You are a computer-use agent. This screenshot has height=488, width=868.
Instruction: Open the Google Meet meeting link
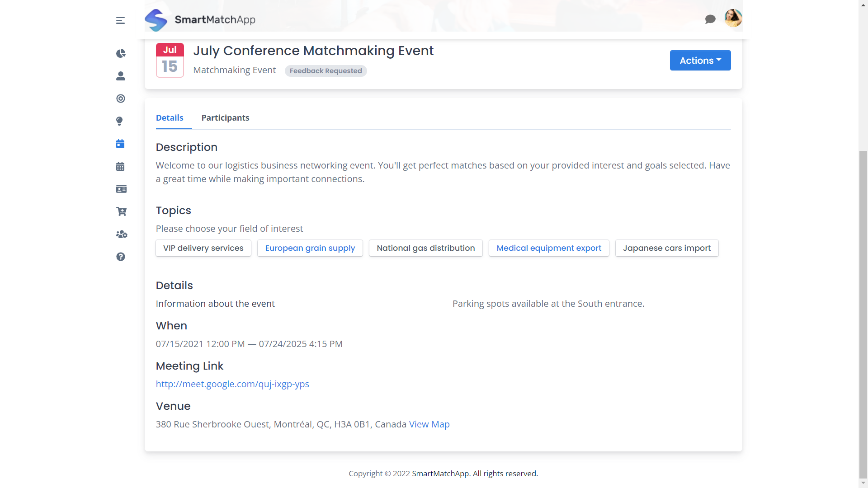[232, 384]
